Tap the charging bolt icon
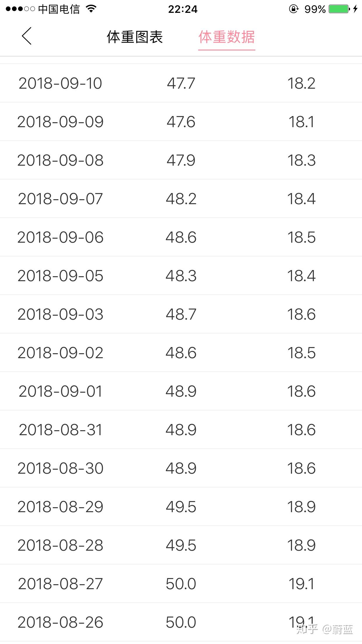 355,9
